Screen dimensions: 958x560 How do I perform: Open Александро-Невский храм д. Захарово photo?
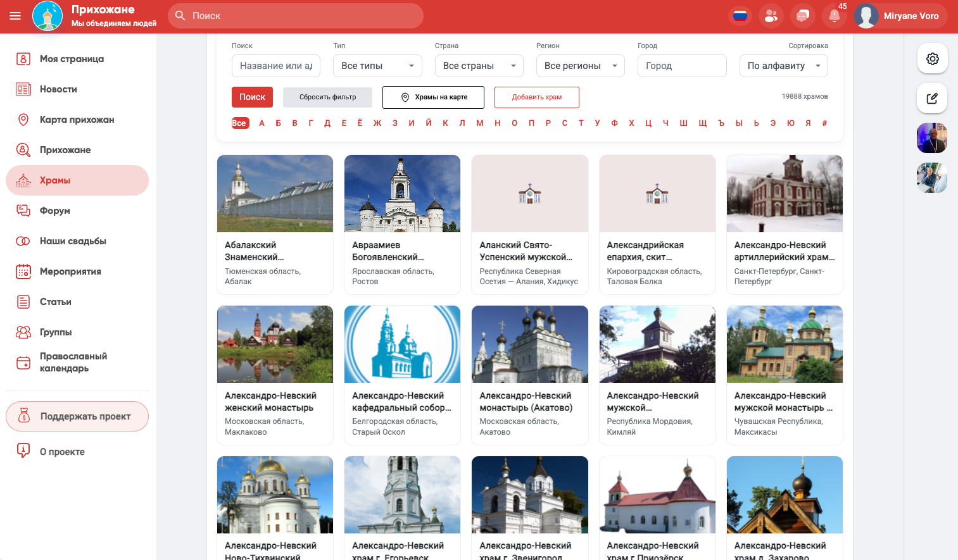tap(785, 495)
